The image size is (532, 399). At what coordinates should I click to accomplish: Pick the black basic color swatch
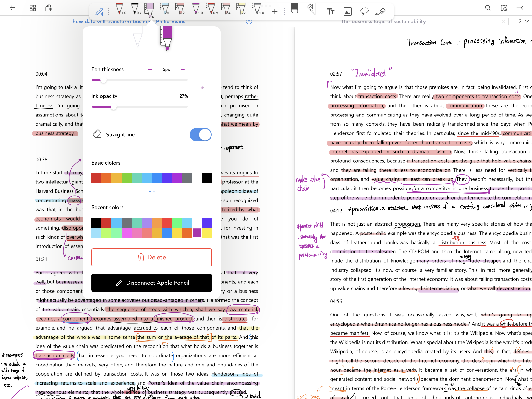[207, 178]
